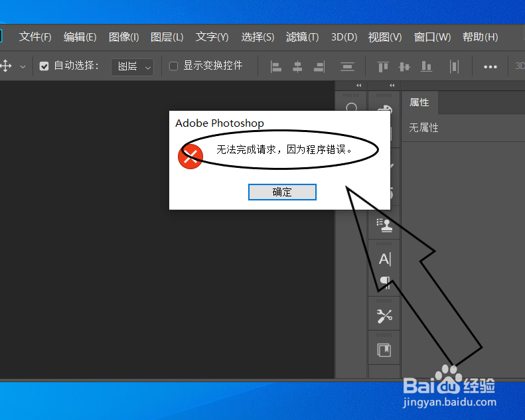This screenshot has width=525, height=420.
Task: Open the Clone Source stamp panel icon
Action: (384, 225)
